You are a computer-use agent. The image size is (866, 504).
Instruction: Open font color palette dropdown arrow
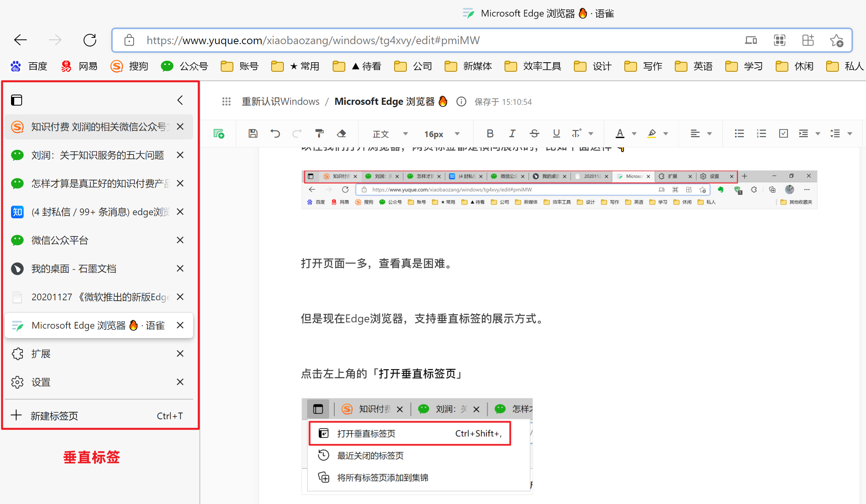tap(634, 134)
